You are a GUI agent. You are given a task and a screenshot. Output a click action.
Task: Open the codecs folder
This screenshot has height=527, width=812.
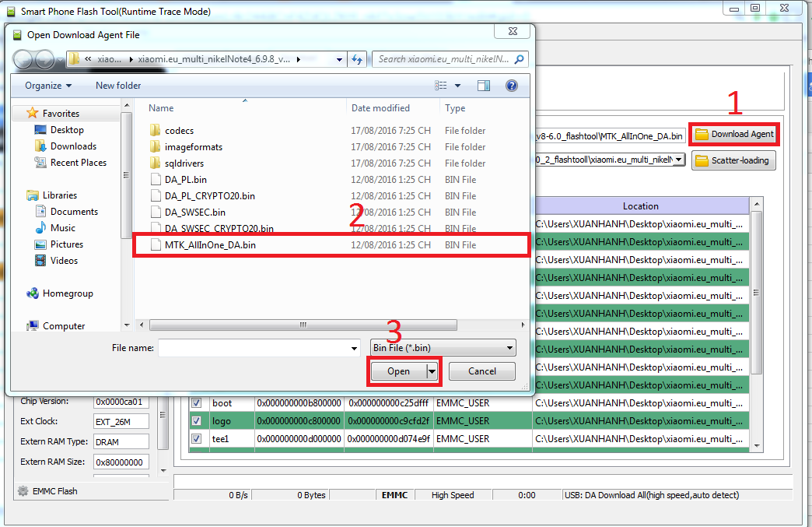(x=179, y=131)
